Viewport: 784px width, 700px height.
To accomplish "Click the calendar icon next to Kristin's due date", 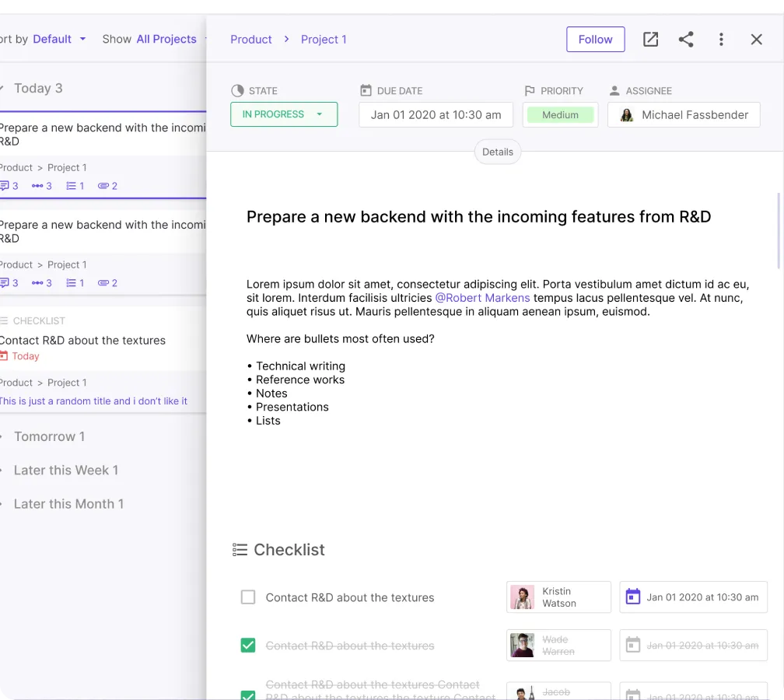I will coord(632,597).
